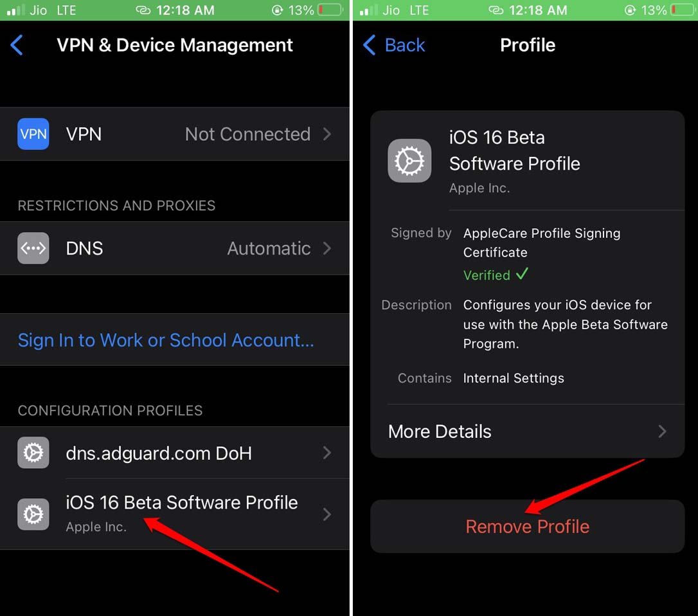698x616 pixels.
Task: Tap the dns.adguard.com DoH profile gear icon
Action: click(x=33, y=453)
